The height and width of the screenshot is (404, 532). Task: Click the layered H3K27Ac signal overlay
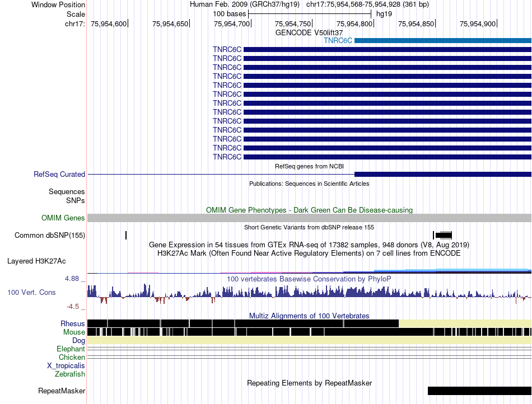(x=309, y=271)
